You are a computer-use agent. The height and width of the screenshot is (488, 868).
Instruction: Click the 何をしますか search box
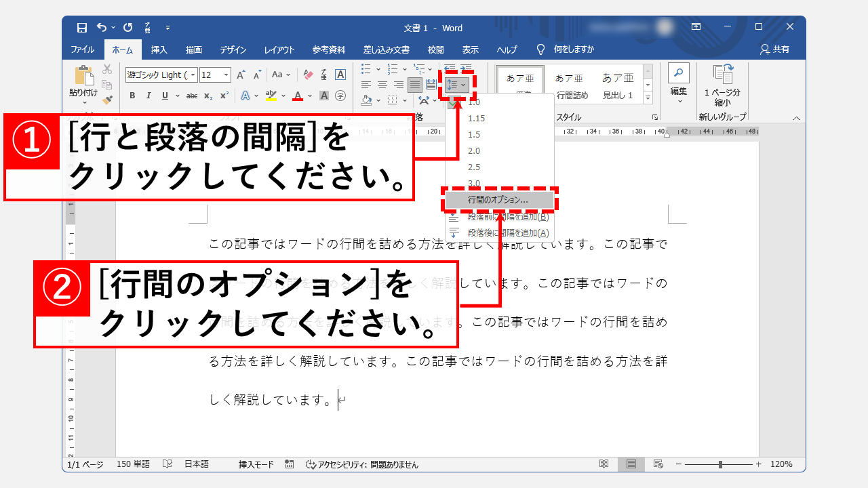pos(574,49)
